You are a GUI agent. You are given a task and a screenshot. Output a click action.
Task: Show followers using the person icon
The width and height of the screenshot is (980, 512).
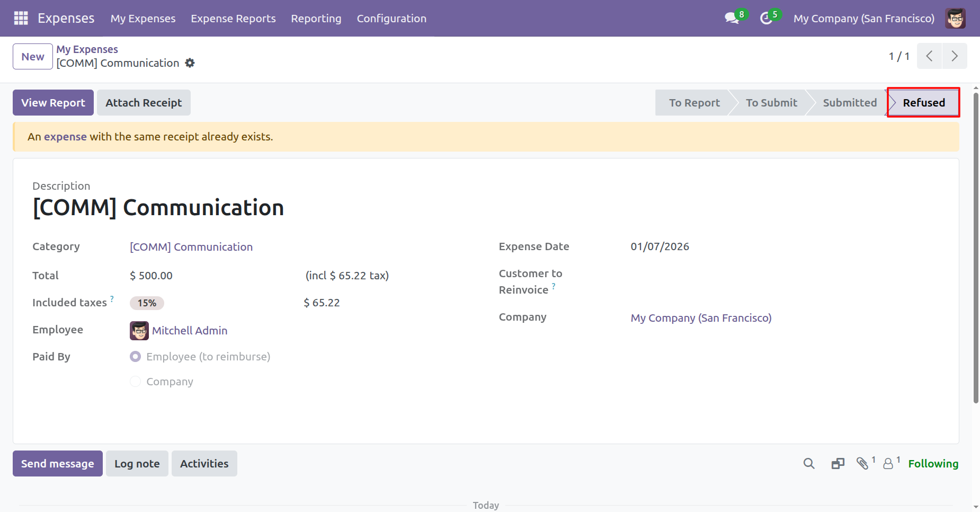click(x=888, y=464)
